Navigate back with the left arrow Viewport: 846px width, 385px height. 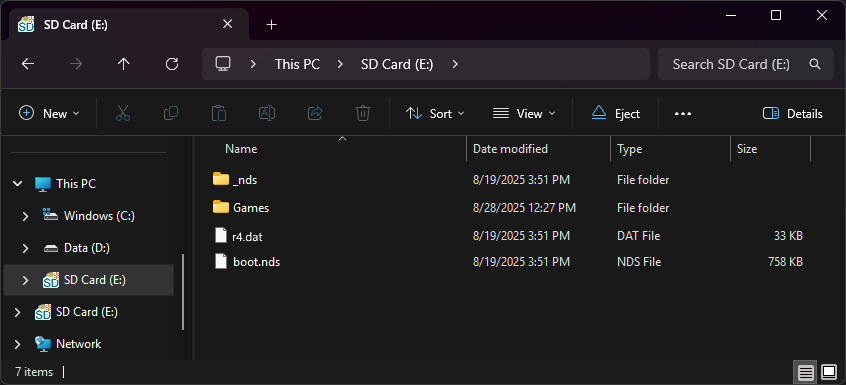click(x=28, y=64)
